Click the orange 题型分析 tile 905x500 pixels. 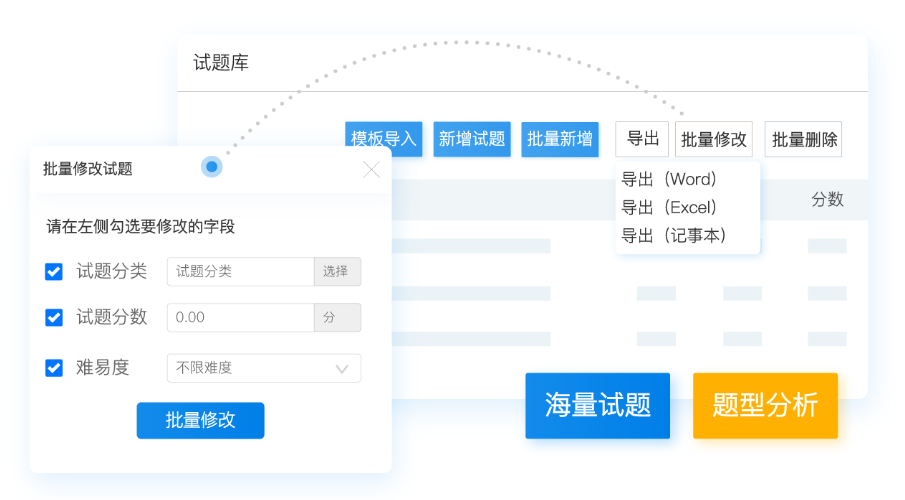coord(765,406)
